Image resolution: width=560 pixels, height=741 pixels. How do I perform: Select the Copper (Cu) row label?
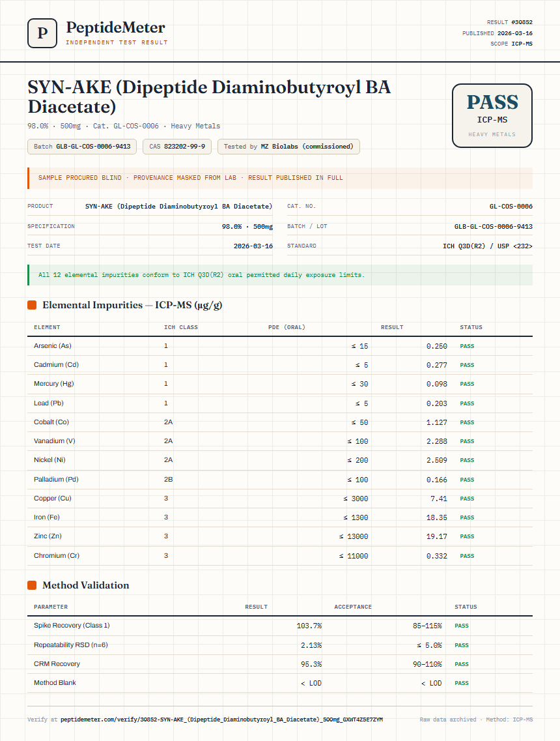[x=53, y=498]
